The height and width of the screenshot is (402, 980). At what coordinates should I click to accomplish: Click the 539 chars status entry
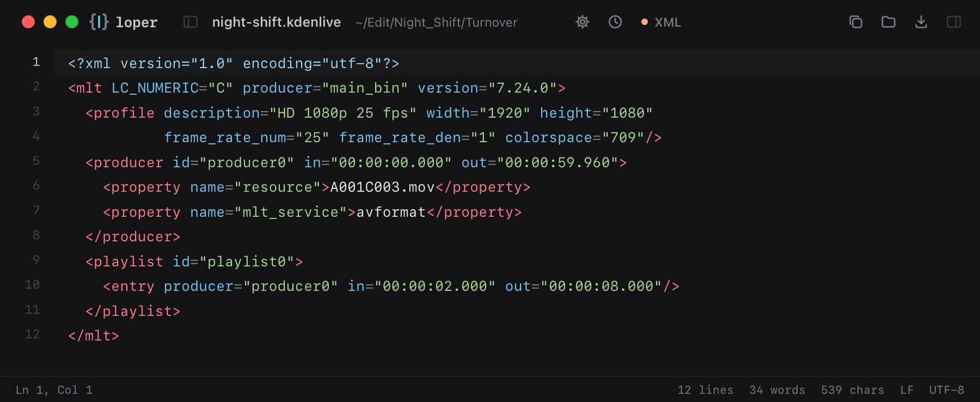[853, 390]
